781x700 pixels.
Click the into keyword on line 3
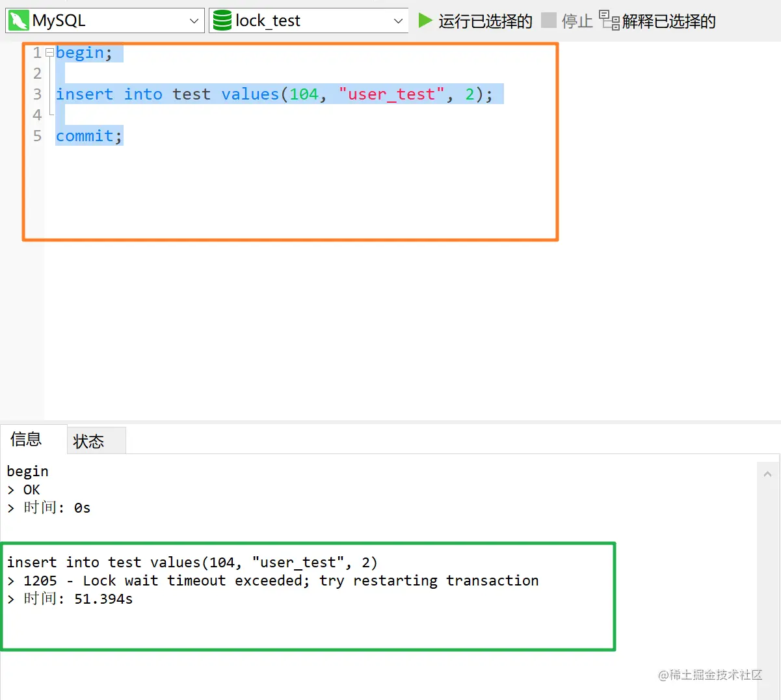click(143, 94)
